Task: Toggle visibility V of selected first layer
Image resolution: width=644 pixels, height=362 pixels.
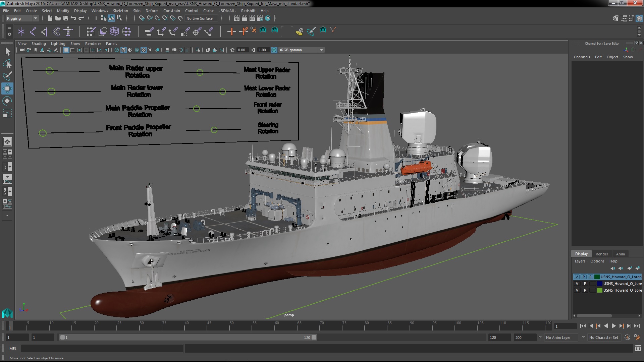Action: pos(577,277)
